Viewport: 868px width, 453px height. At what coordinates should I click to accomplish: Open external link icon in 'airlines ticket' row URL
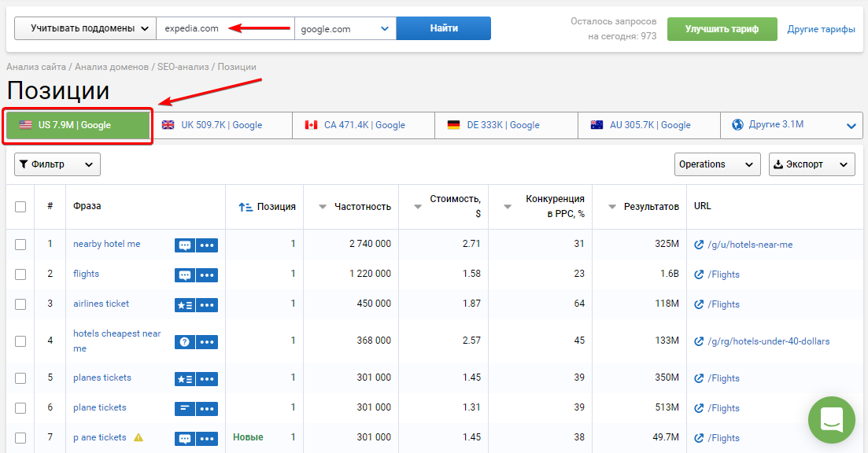point(699,304)
